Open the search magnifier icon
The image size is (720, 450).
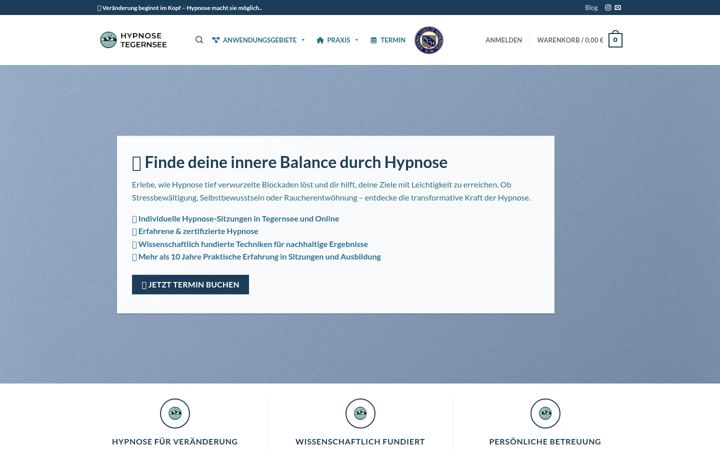[199, 40]
